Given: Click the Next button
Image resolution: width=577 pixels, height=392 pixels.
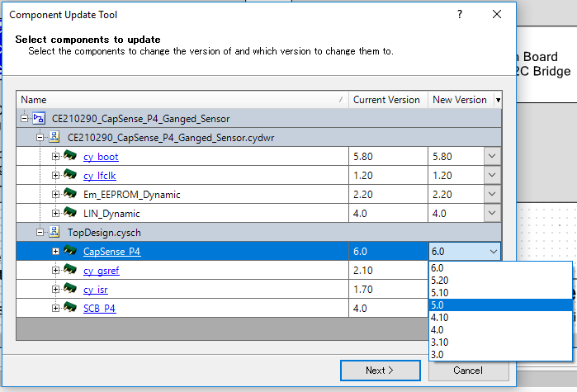Looking at the screenshot, I should coord(379,371).
